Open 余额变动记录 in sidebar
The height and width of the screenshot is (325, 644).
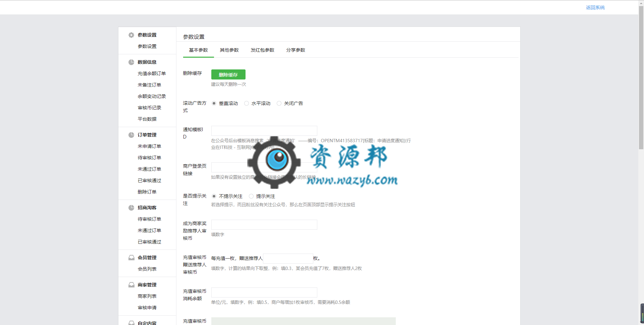152,96
